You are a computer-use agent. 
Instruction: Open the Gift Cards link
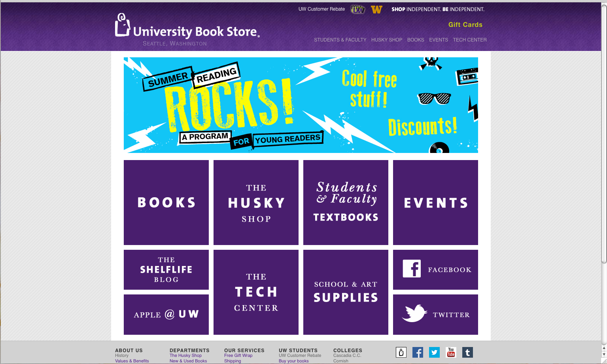pyautogui.click(x=465, y=25)
